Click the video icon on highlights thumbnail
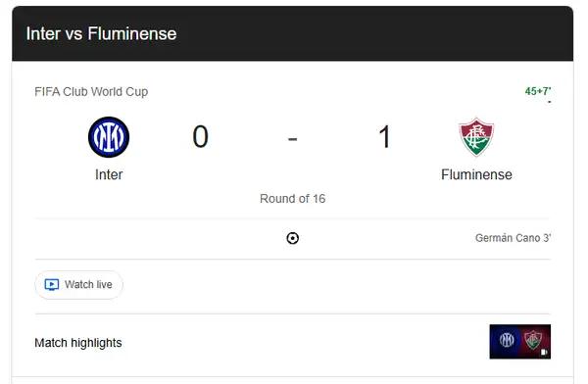 (544, 352)
